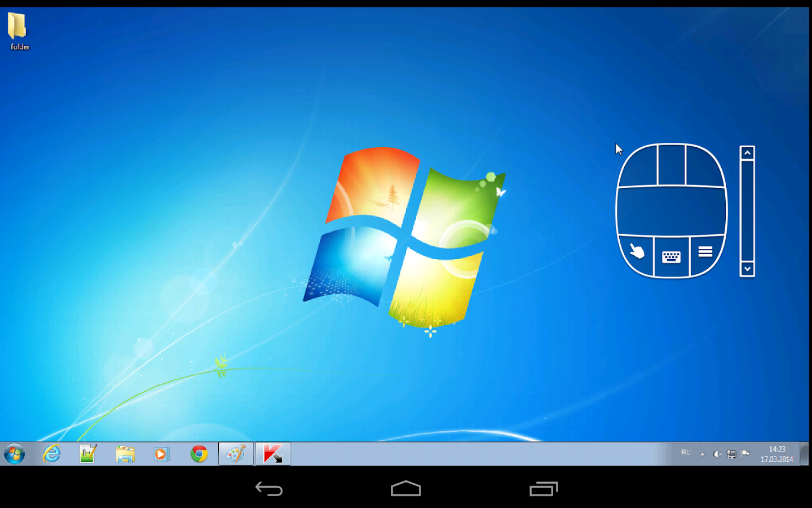Image resolution: width=812 pixels, height=508 pixels.
Task: Expand hidden tray icons with the up arrow
Action: coord(702,453)
